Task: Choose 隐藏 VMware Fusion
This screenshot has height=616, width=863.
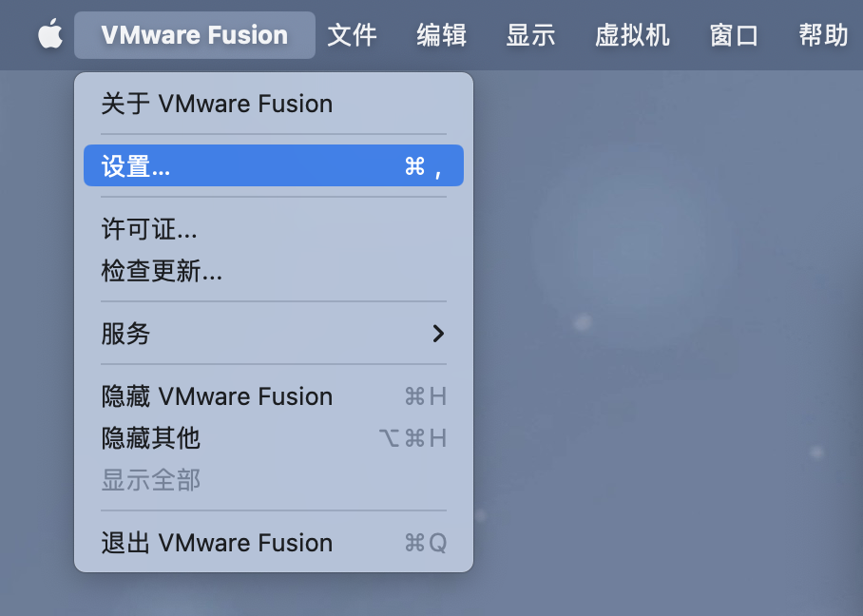Action: tap(217, 396)
